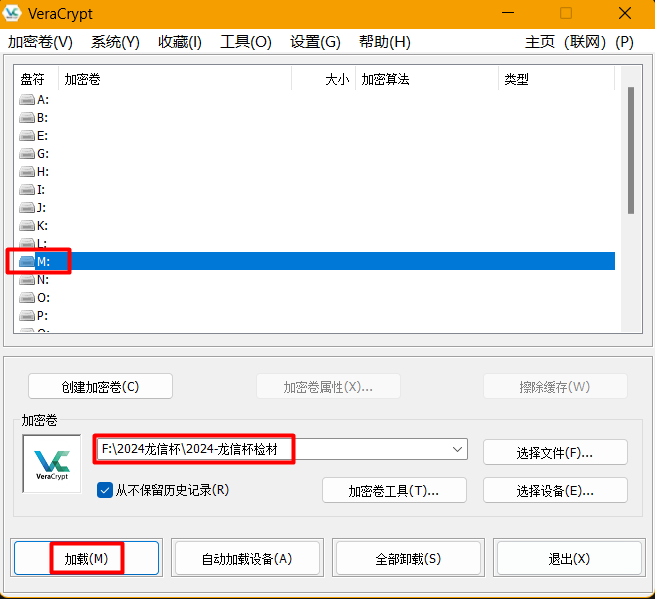Select the I: drive icon

(27, 190)
